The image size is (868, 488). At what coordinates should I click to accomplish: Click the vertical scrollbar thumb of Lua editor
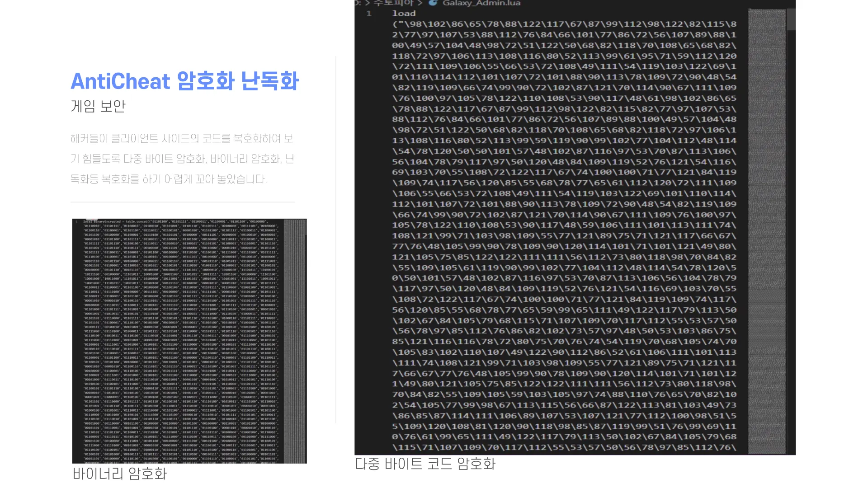pos(791,19)
